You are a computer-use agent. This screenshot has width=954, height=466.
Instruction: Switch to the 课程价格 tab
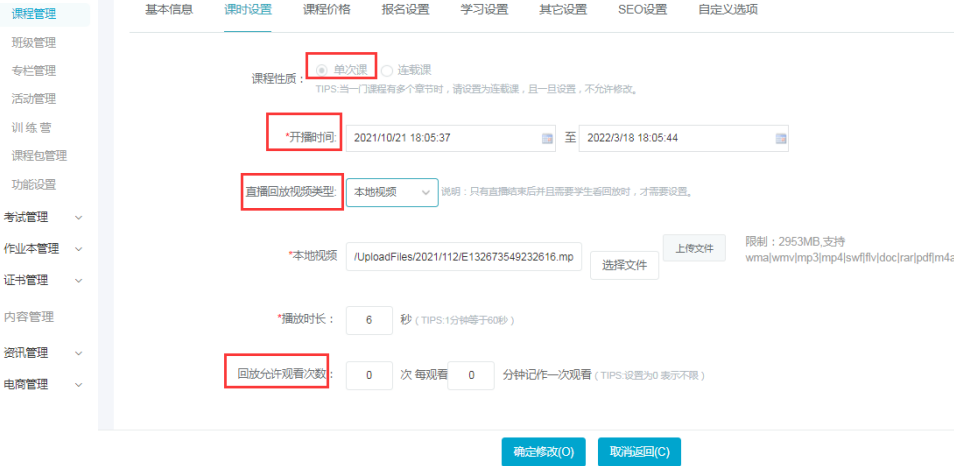click(327, 10)
